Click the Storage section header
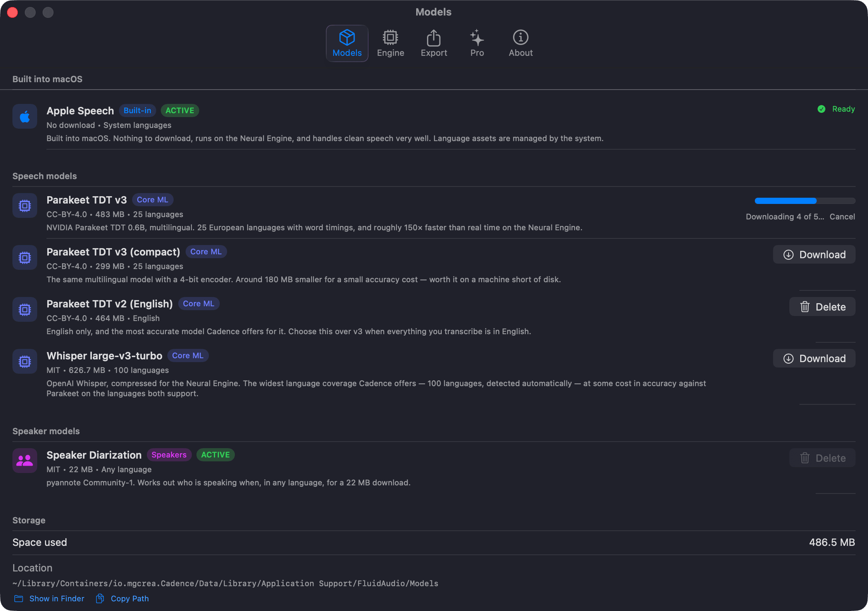 coord(29,520)
